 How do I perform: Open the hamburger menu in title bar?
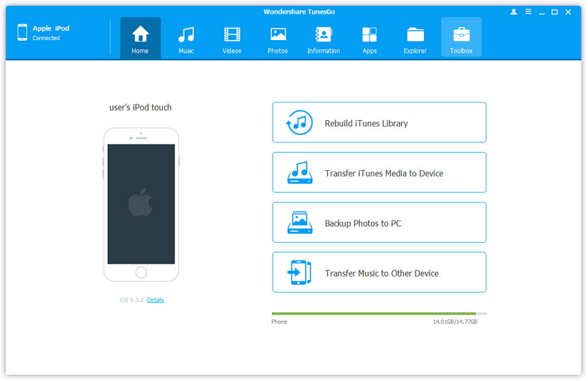click(528, 12)
